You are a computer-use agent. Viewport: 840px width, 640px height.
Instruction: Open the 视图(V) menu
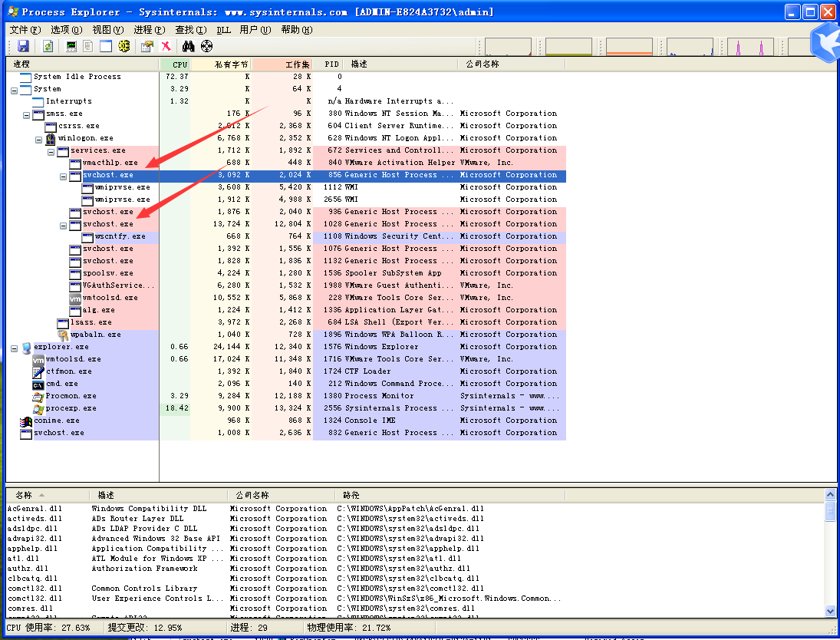tap(107, 29)
